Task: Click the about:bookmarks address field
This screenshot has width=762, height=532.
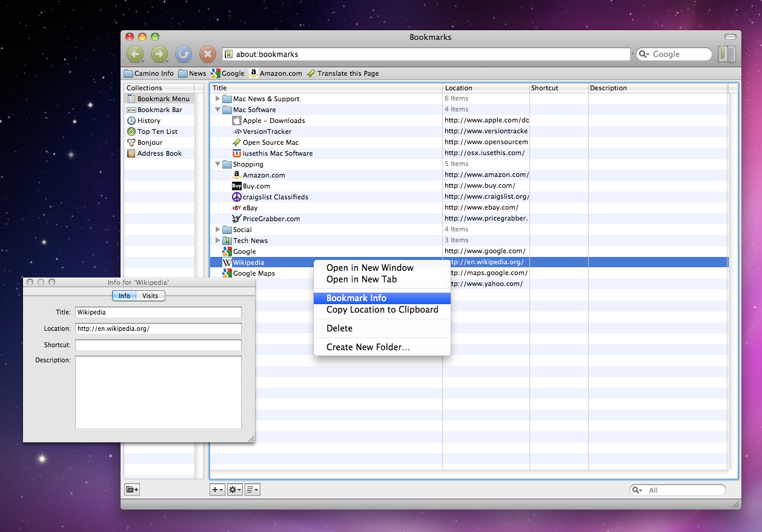Action: [426, 54]
